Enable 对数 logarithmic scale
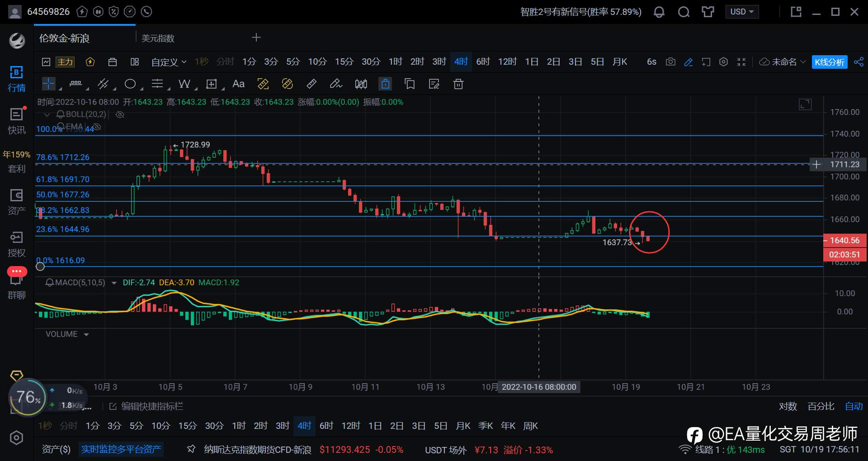Viewport: 868px width, 461px height. pos(788,406)
